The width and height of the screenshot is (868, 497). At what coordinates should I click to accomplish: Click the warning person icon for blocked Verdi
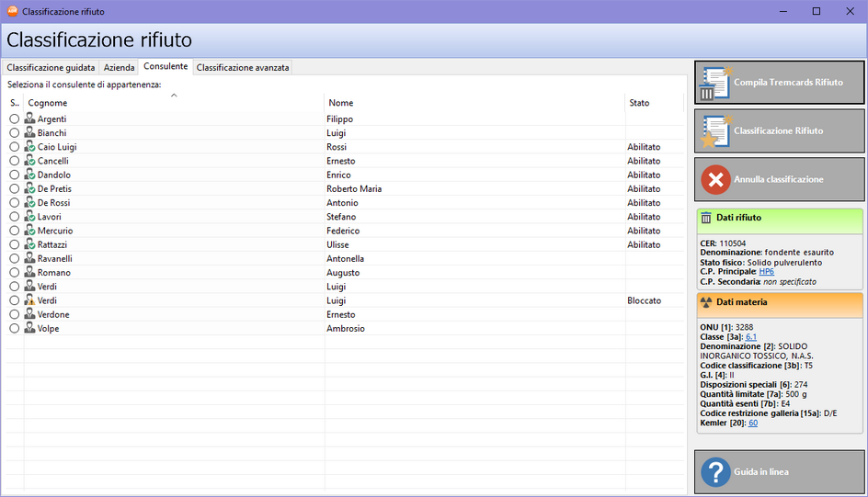(x=29, y=300)
